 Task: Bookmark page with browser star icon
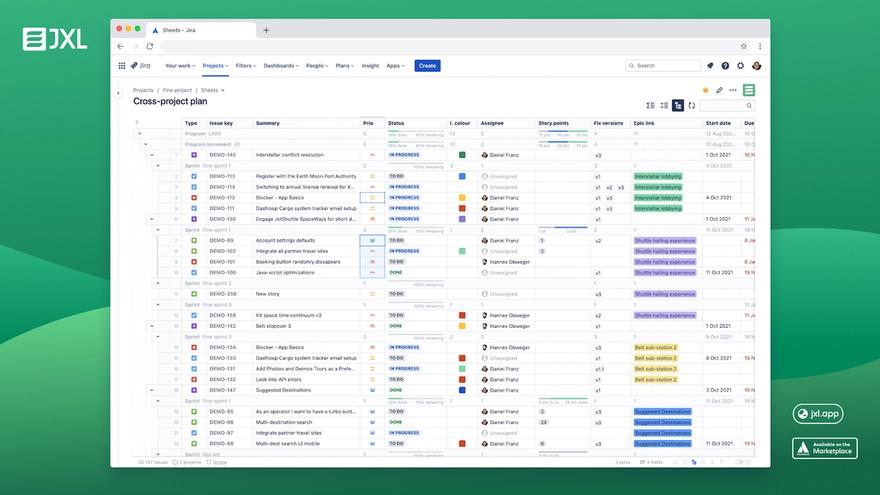pyautogui.click(x=744, y=46)
